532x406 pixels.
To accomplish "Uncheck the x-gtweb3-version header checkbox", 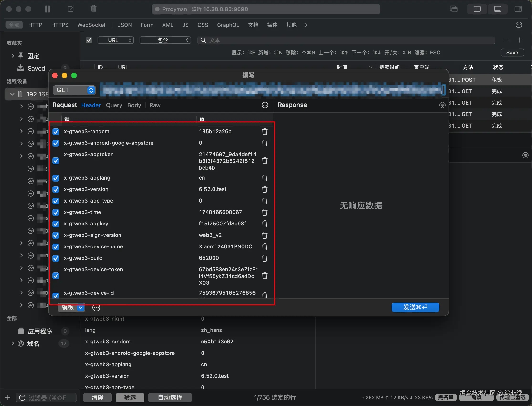I will (56, 189).
